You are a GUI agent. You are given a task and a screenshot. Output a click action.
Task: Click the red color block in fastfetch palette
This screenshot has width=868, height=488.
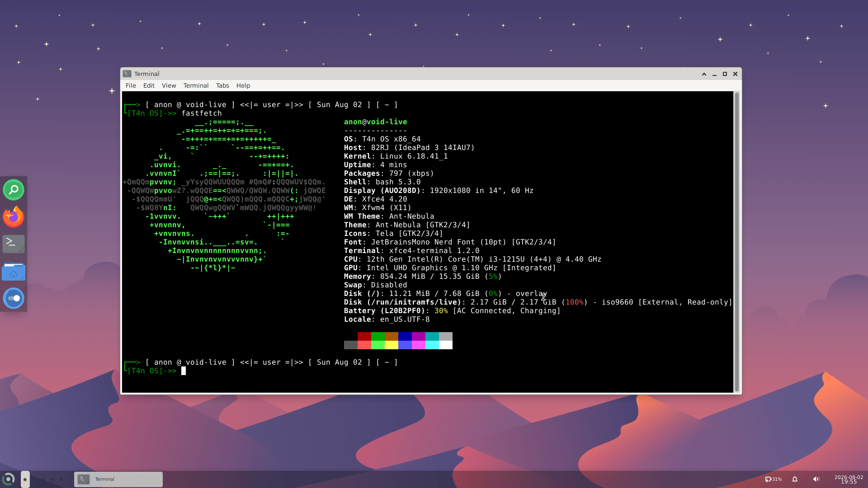[x=364, y=336]
